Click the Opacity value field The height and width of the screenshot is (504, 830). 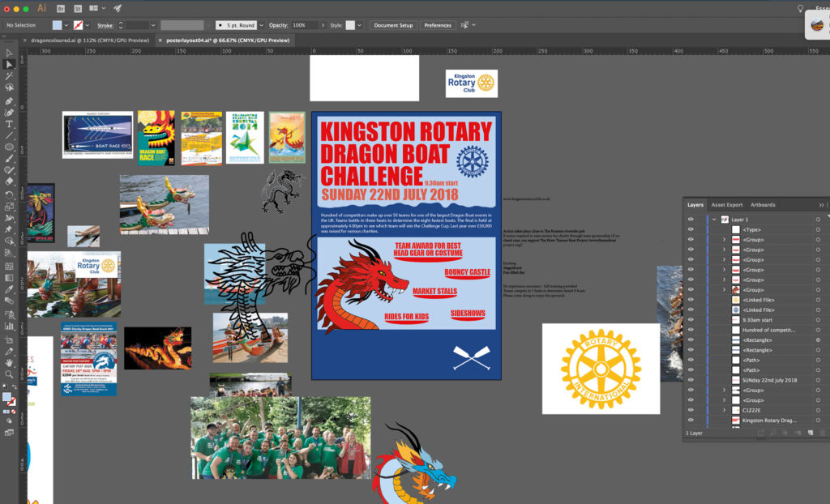pyautogui.click(x=305, y=25)
